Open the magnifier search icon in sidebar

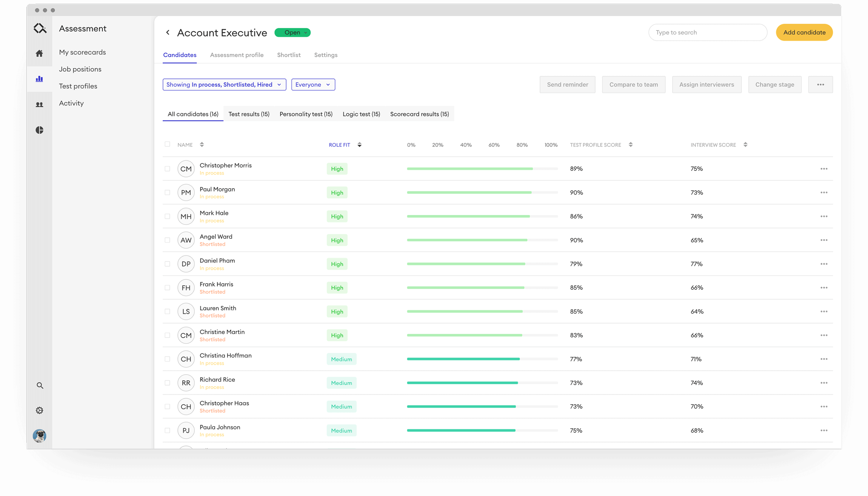pos(40,385)
